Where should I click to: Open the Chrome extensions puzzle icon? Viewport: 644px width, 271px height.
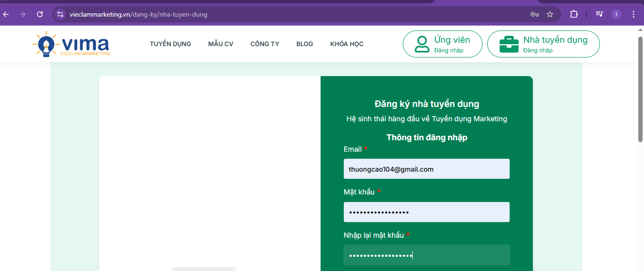574,14
